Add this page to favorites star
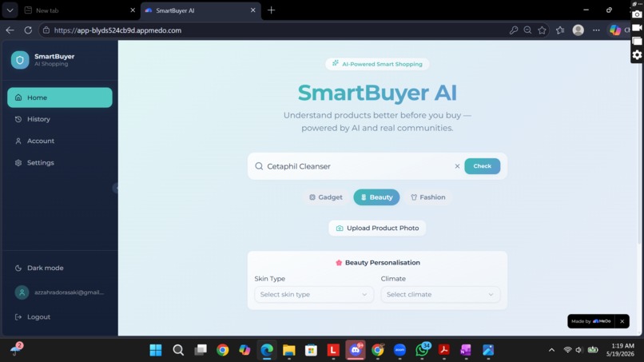The height and width of the screenshot is (362, 644). click(x=543, y=30)
